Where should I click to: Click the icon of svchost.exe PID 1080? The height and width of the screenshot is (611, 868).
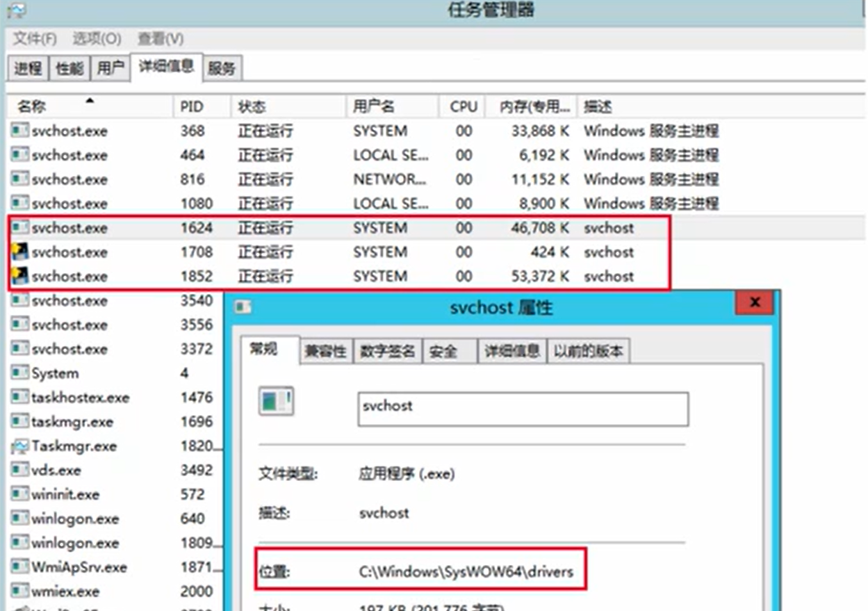tap(20, 204)
